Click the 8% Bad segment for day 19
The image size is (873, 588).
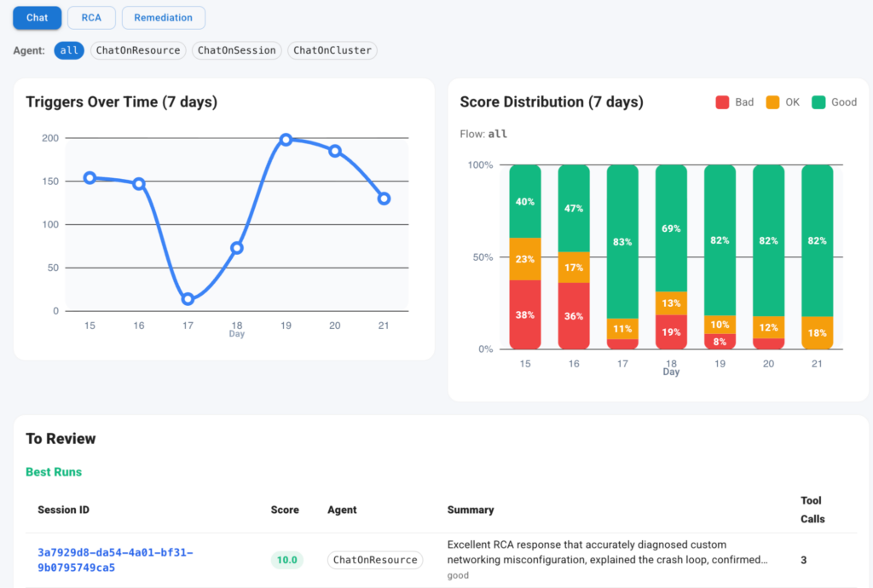point(720,342)
